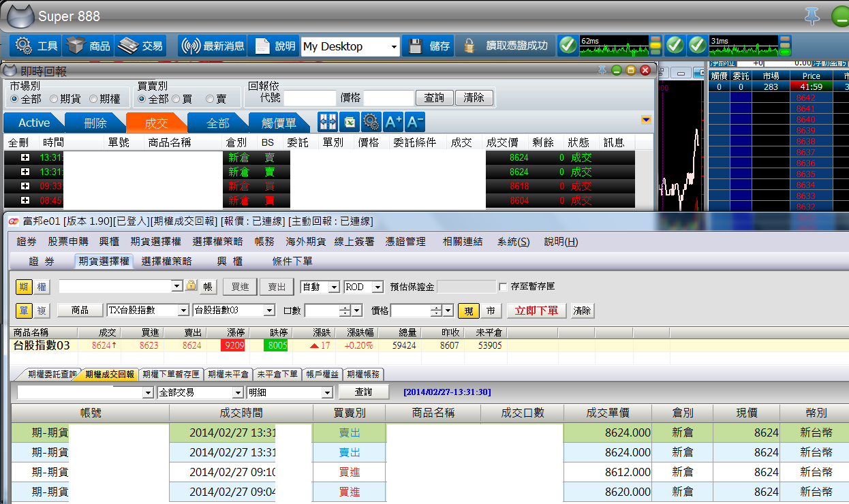
Task: Click the 8642 price in ladder
Action: (805, 98)
